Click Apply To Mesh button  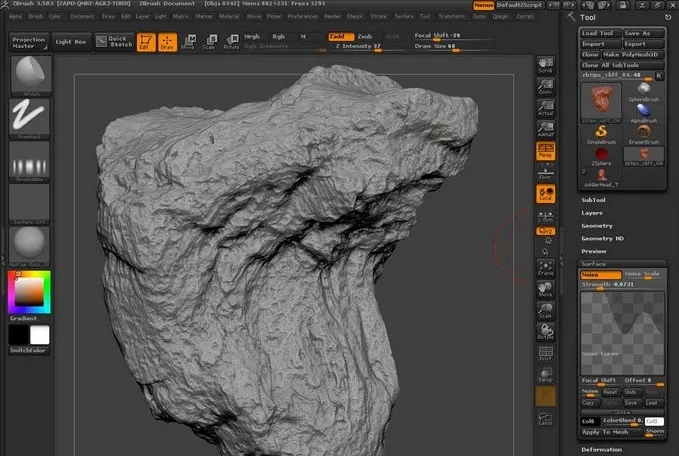pyautogui.click(x=606, y=431)
